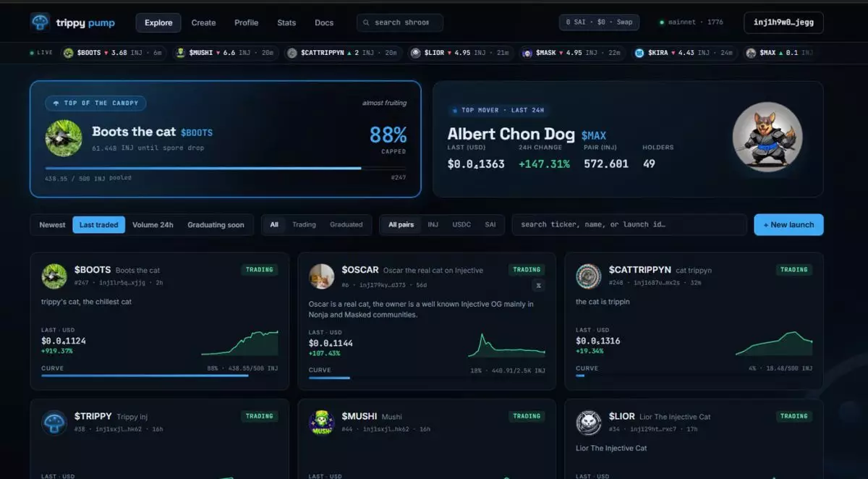Click TRADING badge on $TRIPPY card

tap(260, 416)
